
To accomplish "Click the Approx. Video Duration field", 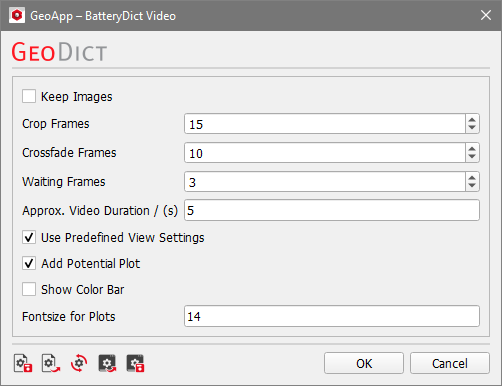I will click(x=332, y=210).
